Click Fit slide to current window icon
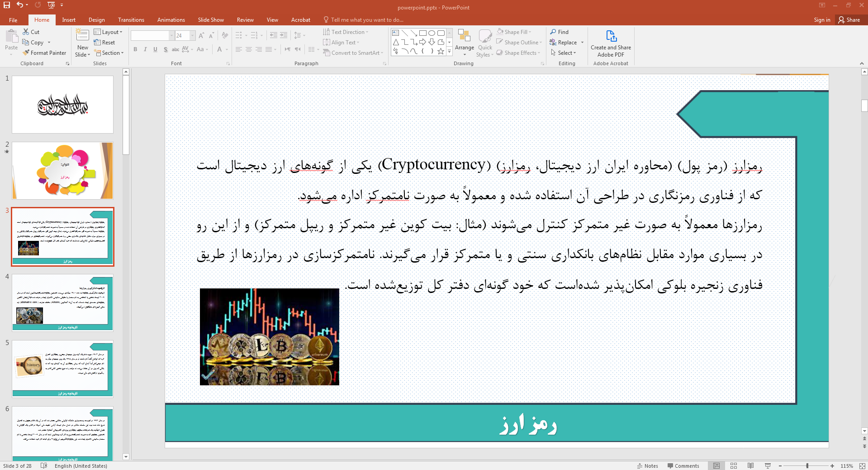The height and width of the screenshot is (470, 868). coord(861,465)
